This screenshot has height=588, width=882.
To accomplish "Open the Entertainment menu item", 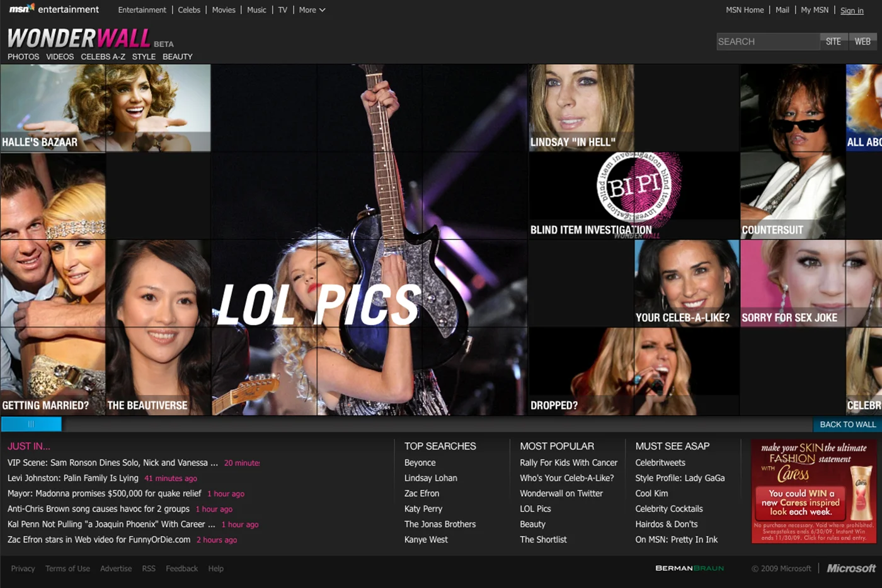I will (x=142, y=10).
